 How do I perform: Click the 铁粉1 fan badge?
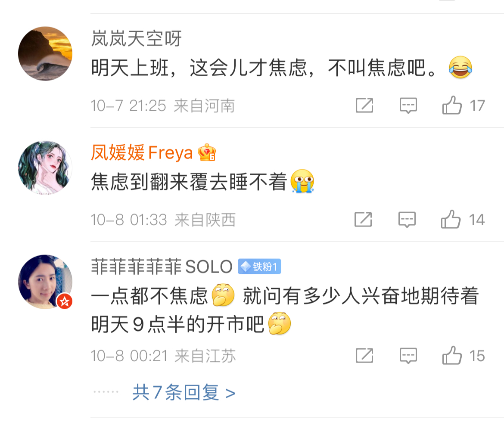[259, 267]
